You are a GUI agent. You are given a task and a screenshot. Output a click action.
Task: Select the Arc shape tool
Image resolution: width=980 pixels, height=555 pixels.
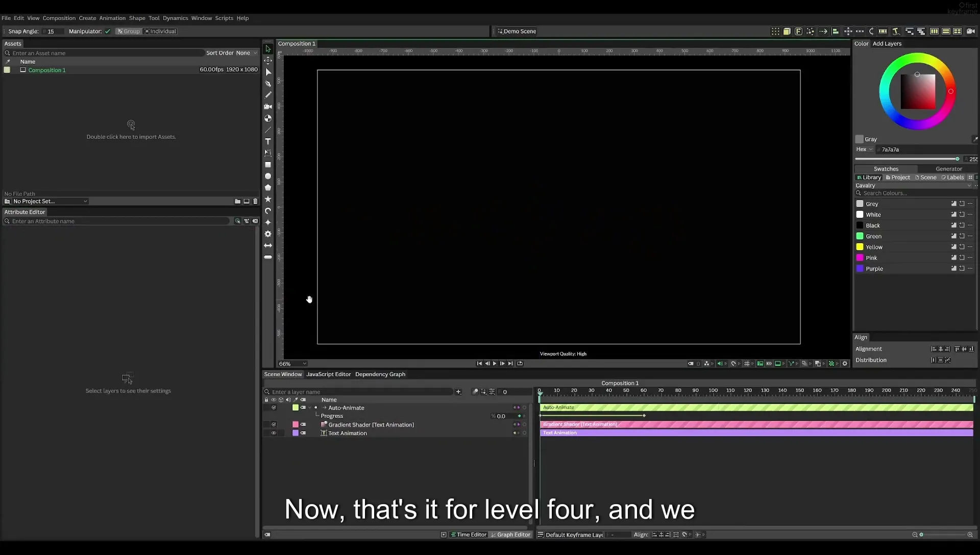268,211
